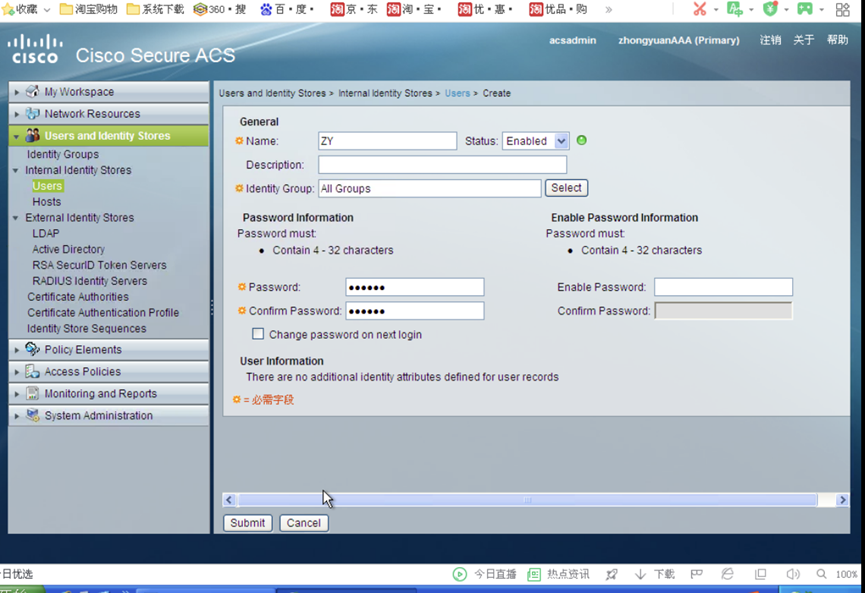Click the Access Policies icon
The height and width of the screenshot is (593, 865).
(33, 371)
